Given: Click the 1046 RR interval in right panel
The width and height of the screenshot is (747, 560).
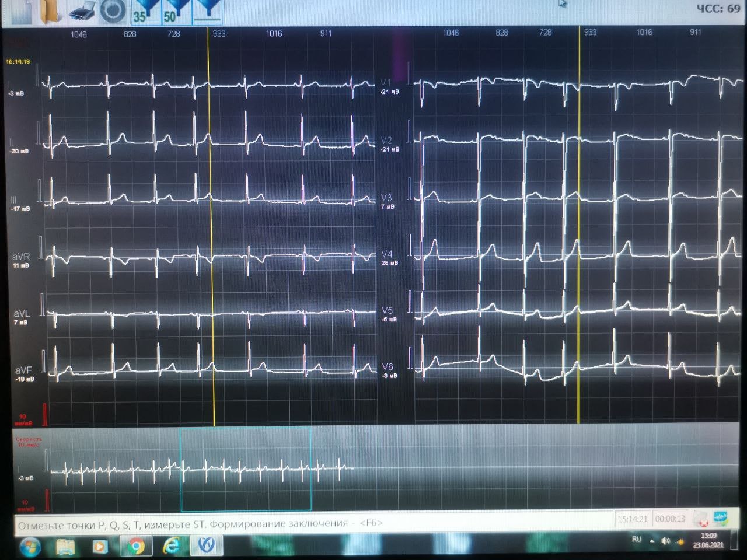Looking at the screenshot, I should pyautogui.click(x=451, y=33).
